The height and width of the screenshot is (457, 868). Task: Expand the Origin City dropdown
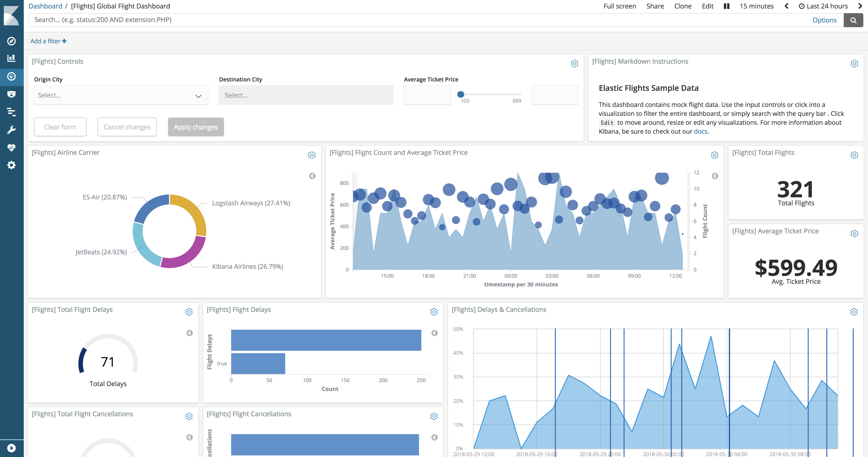click(x=121, y=95)
